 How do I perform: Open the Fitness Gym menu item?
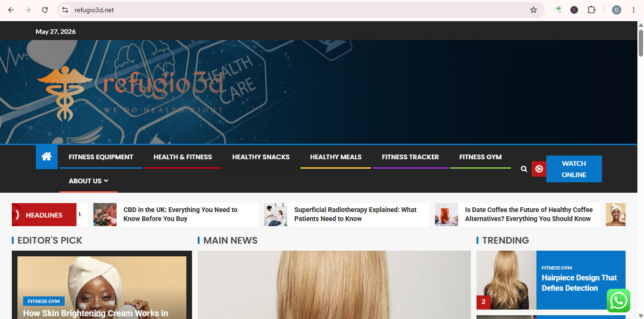pos(480,157)
